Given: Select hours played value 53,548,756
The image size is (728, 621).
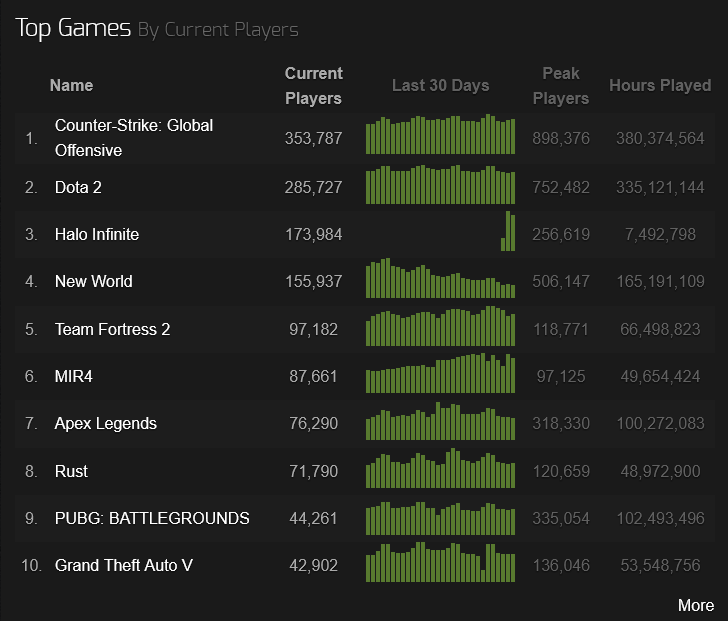Looking at the screenshot, I should 660,566.
